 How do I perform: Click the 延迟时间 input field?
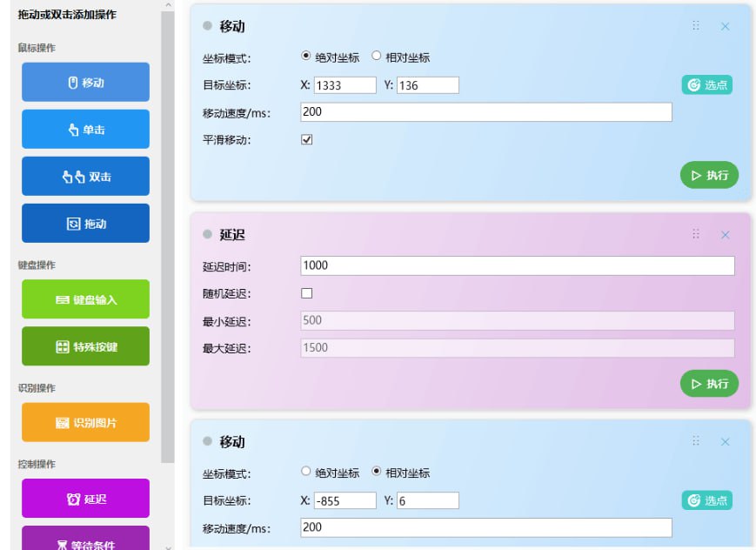point(517,265)
